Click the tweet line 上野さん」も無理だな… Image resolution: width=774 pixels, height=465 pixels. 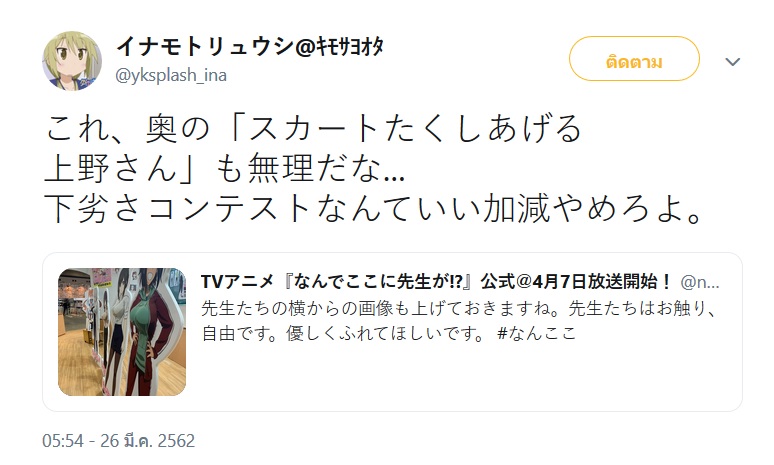point(225,171)
